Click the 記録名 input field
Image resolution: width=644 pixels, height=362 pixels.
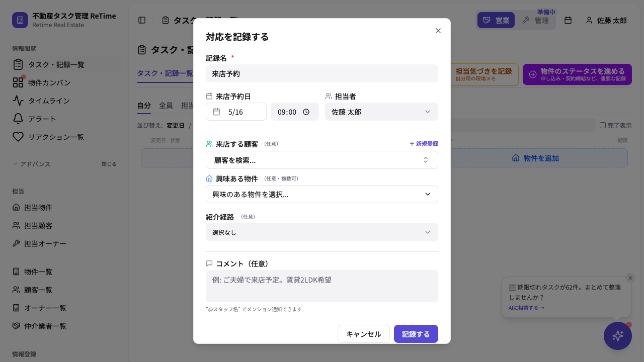point(322,73)
